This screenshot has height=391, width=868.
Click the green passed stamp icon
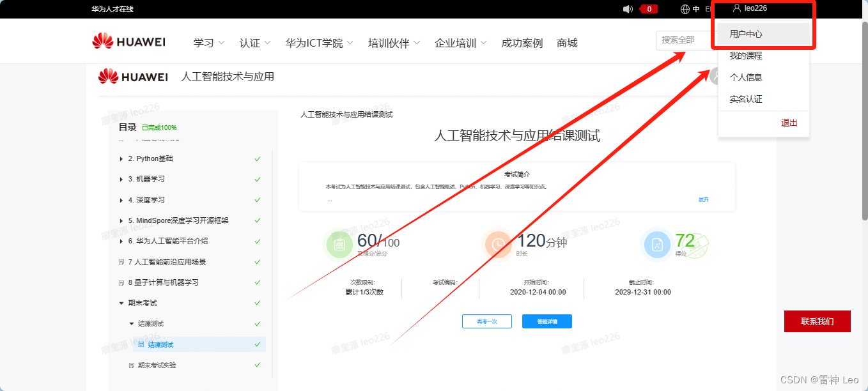(x=695, y=245)
